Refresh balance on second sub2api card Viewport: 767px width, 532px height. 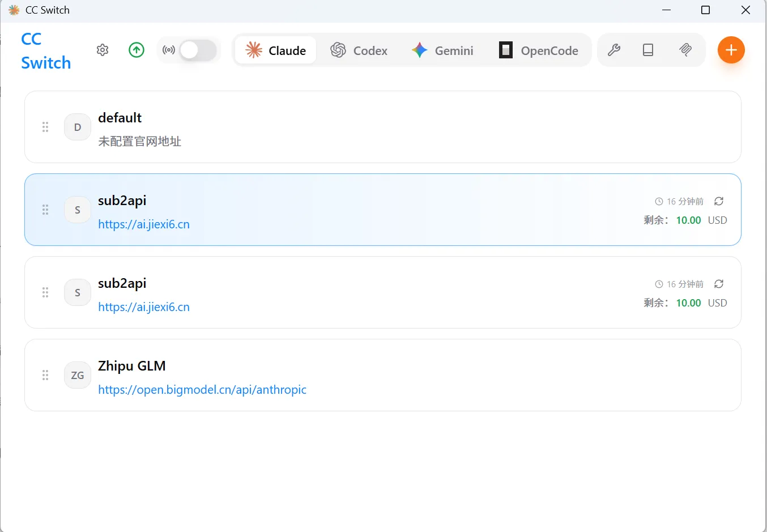tap(719, 284)
